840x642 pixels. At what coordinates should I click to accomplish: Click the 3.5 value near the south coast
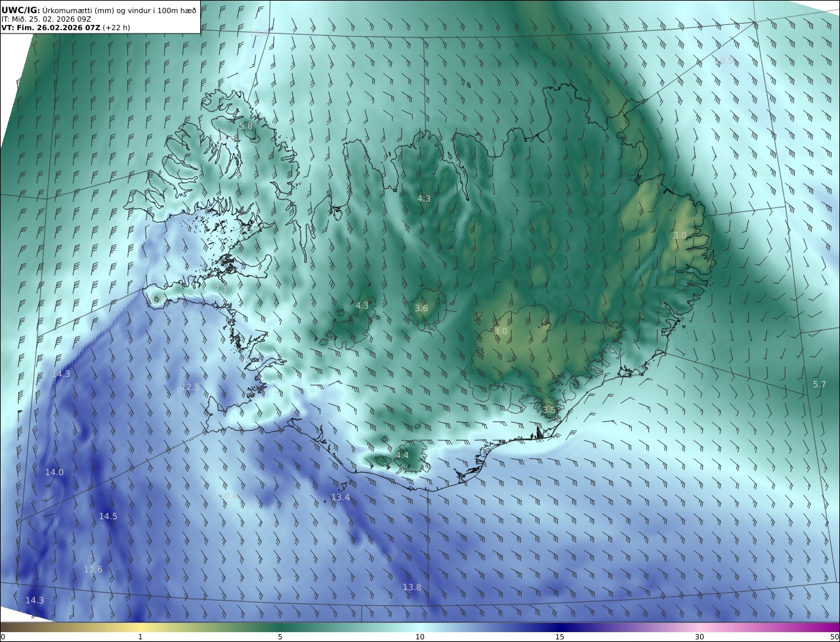coord(549,410)
